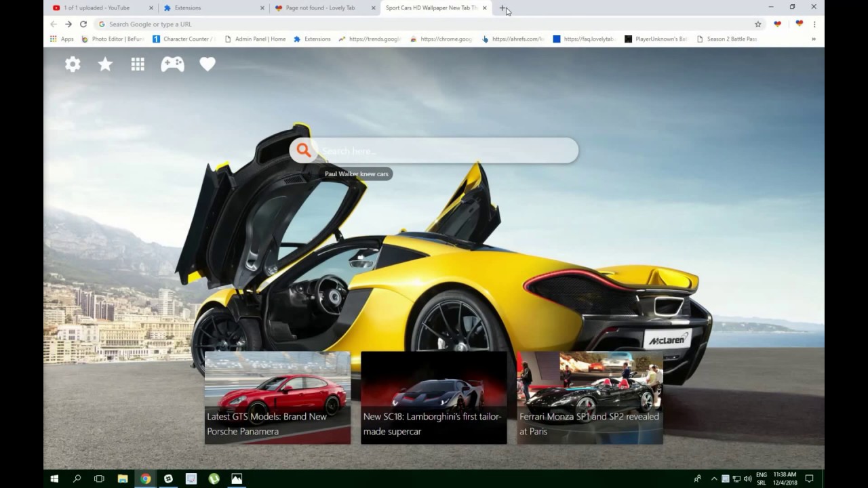The image size is (868, 488).
Task: Click the second heart extension icon in toolbar
Action: coord(799,24)
